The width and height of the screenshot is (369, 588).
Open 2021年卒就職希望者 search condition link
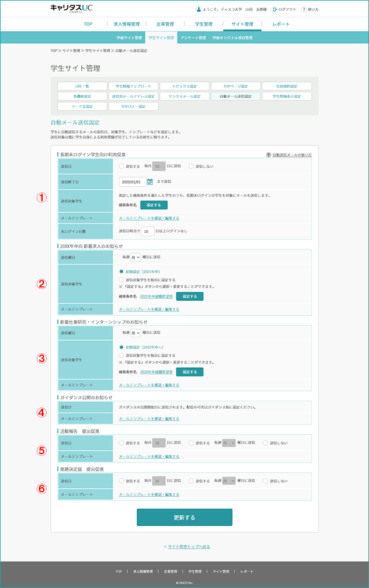[156, 296]
